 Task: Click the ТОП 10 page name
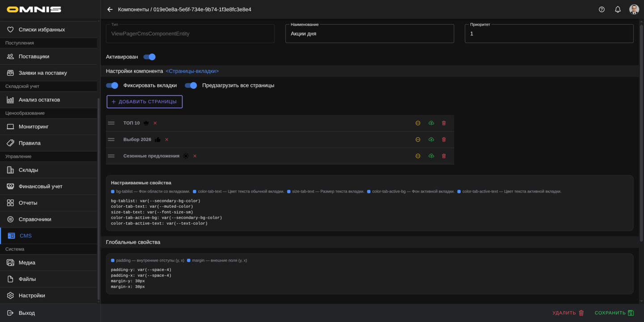pyautogui.click(x=131, y=123)
